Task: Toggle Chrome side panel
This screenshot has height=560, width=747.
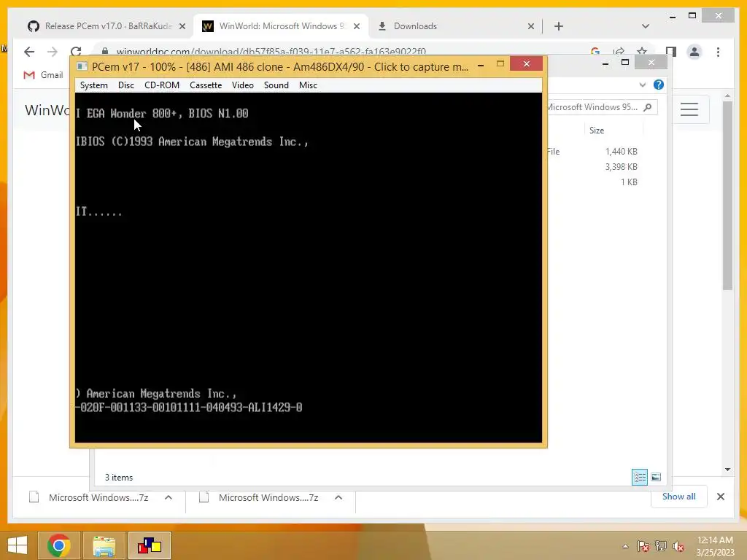Action: tap(671, 52)
